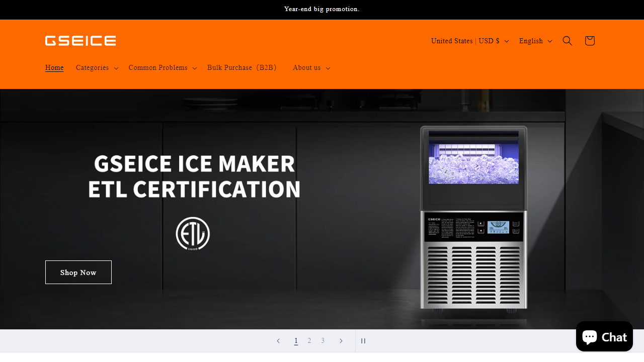Click the Shop Now button
This screenshot has height=362, width=644.
click(78, 273)
